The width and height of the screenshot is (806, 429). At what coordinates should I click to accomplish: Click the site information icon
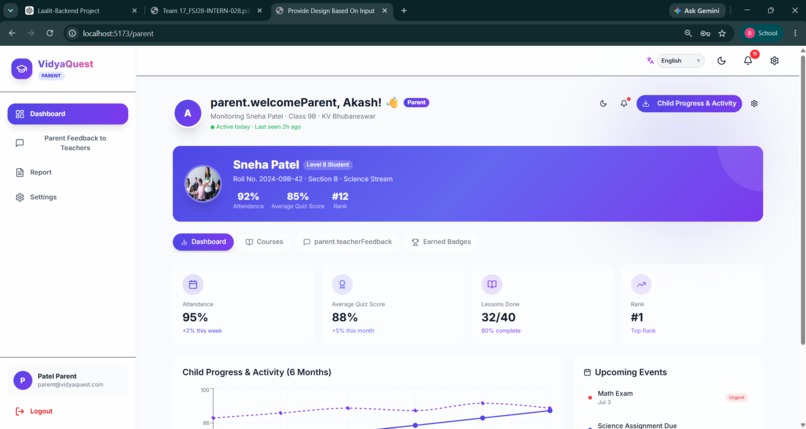pos(72,33)
